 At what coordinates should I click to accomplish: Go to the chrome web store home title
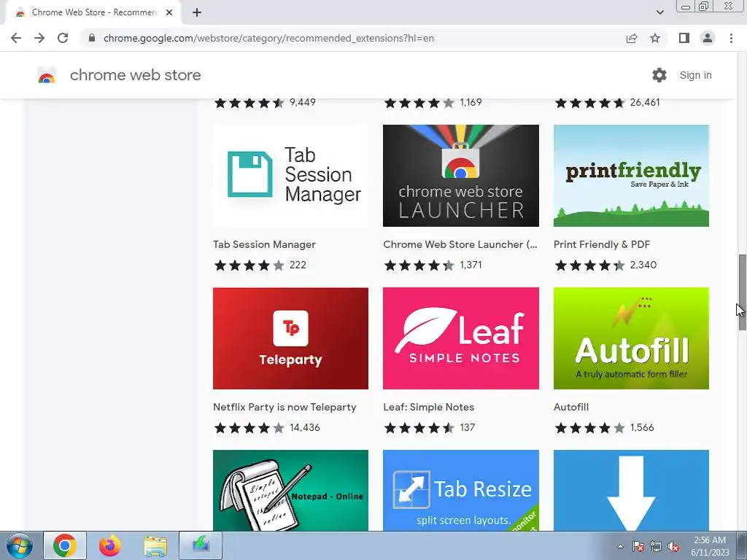coord(135,75)
